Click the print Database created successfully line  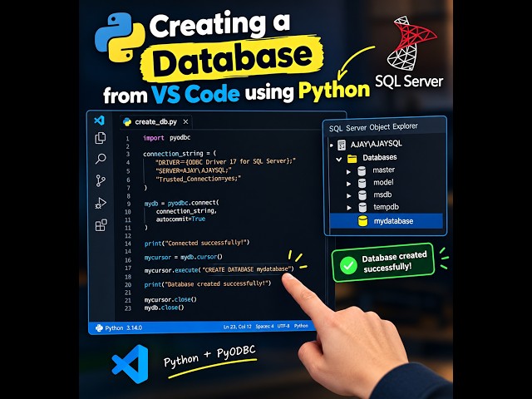tap(208, 283)
